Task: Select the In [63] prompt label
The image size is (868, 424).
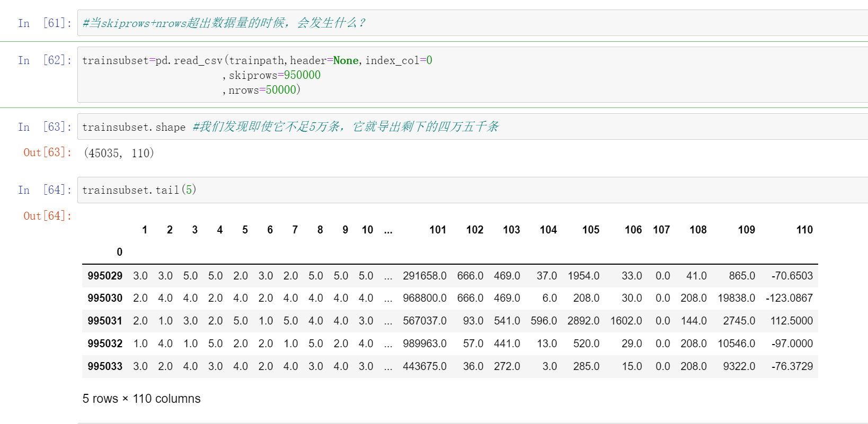Action: point(45,127)
